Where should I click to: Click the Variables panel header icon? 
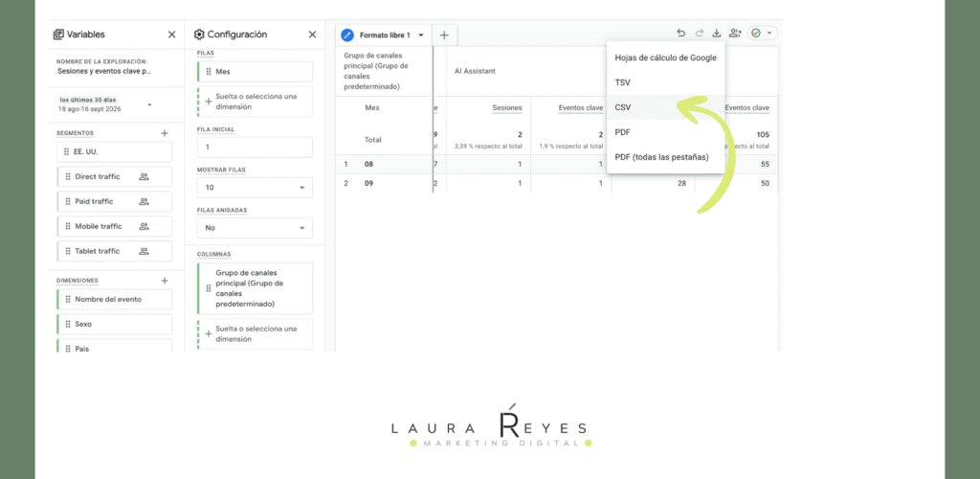click(58, 34)
